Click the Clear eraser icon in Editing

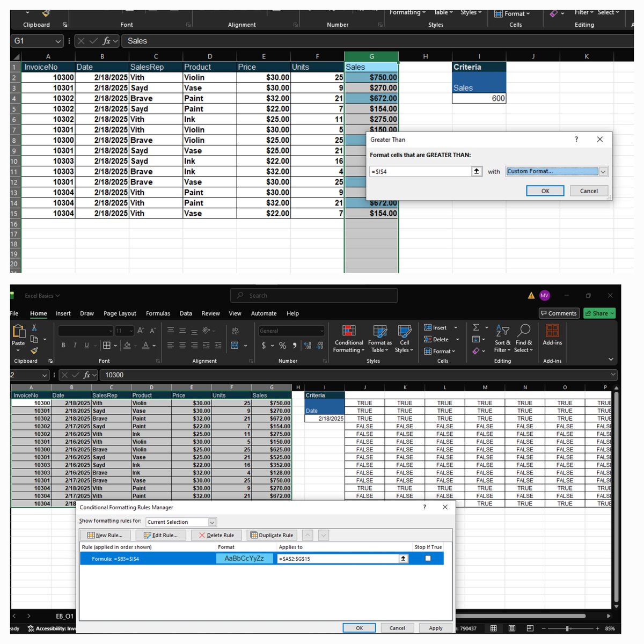pyautogui.click(x=476, y=351)
